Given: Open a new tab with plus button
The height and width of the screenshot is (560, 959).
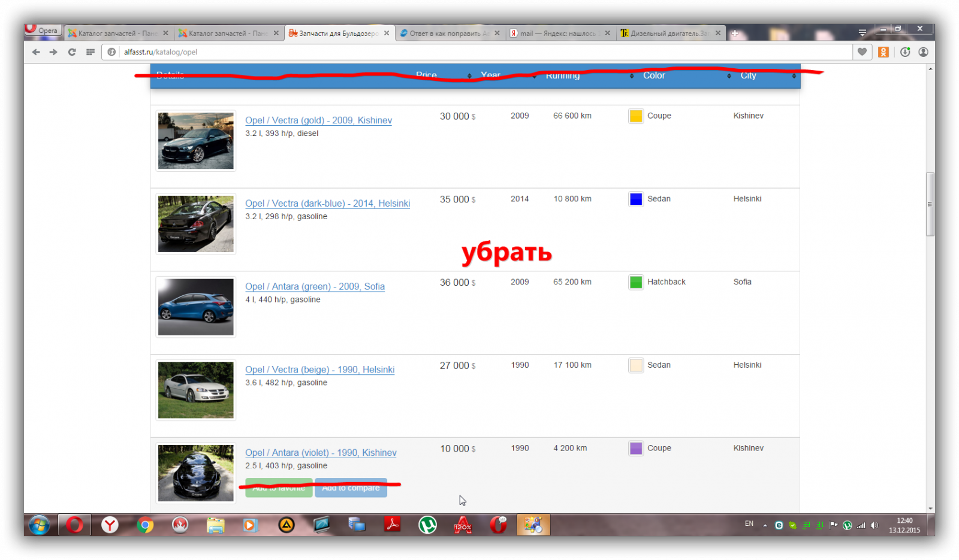Looking at the screenshot, I should coord(735,34).
